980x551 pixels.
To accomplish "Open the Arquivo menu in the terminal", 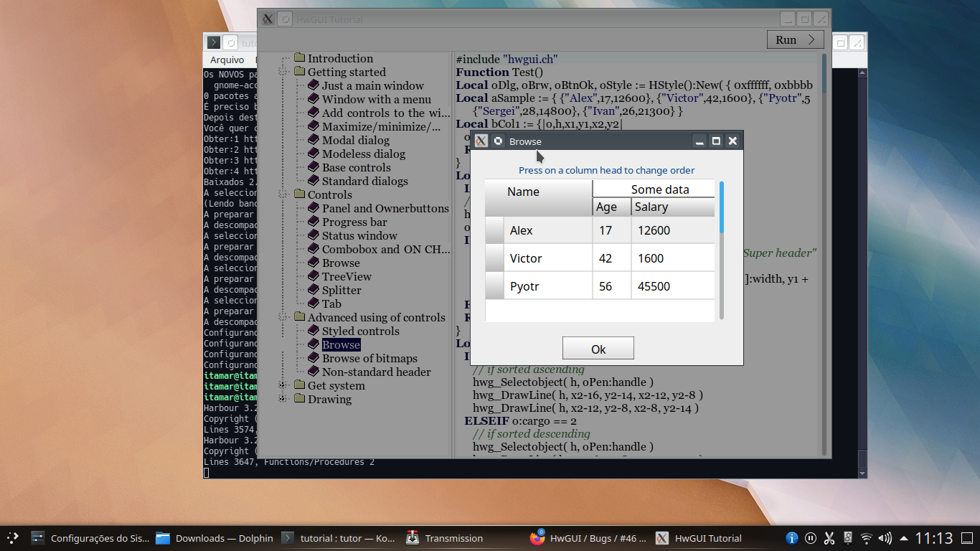I will 227,60.
